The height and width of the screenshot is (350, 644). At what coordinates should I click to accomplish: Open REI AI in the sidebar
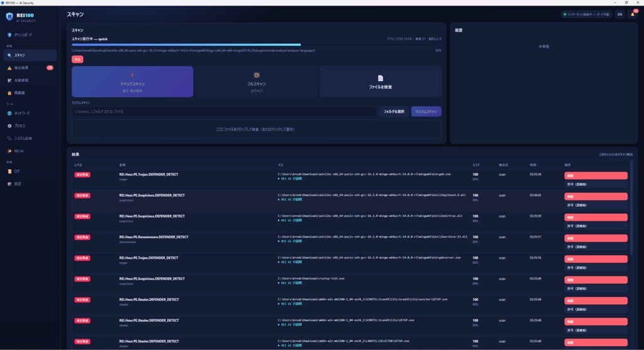[30, 151]
